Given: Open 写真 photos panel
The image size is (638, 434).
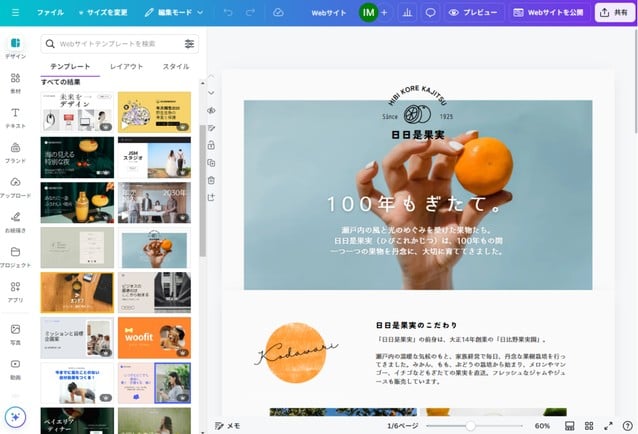Looking at the screenshot, I should (x=15, y=334).
